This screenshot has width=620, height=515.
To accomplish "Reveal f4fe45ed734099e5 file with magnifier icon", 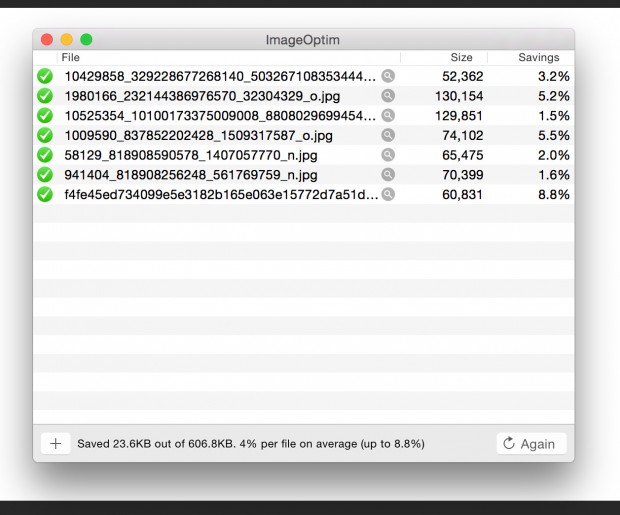I will pyautogui.click(x=388, y=194).
